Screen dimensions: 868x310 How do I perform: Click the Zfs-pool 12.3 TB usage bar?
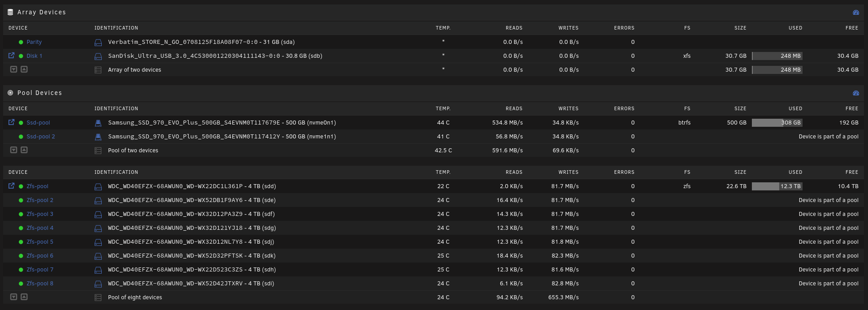coord(777,186)
